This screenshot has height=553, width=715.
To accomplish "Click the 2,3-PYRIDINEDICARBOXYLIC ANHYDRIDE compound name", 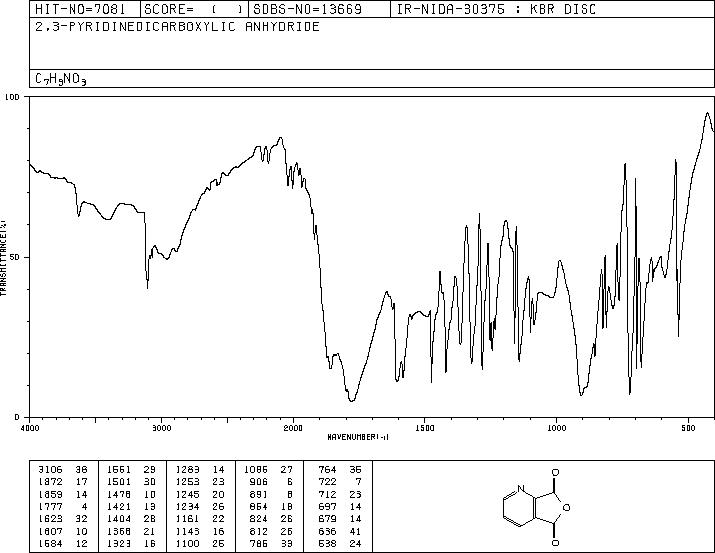I will pos(177,27).
